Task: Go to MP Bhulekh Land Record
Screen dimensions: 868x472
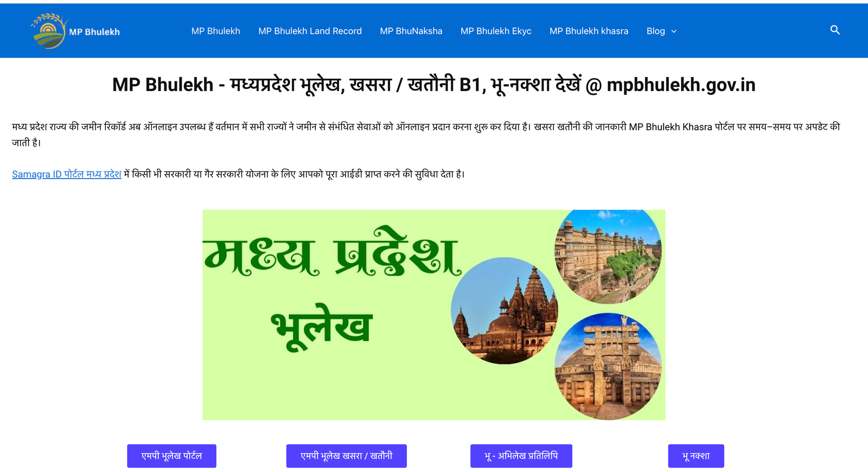Action: tap(310, 31)
